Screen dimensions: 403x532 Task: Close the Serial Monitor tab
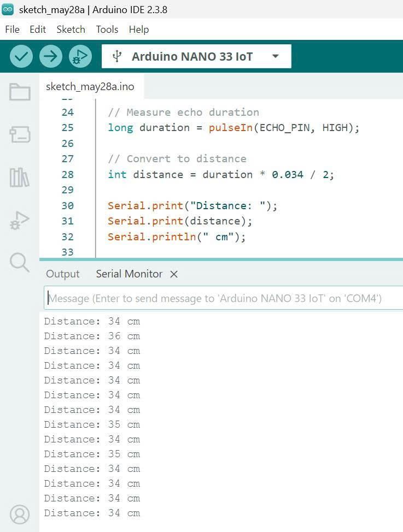[x=174, y=274]
